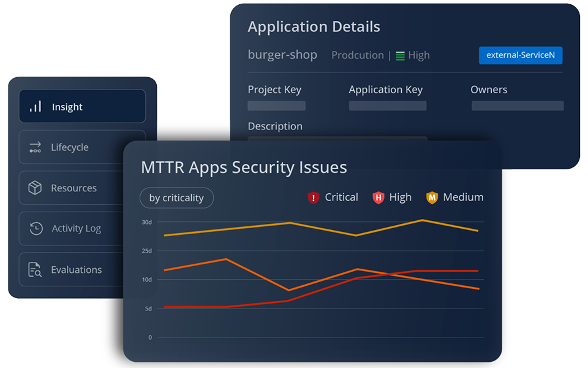588x368 pixels.
Task: Click the Insight bar chart icon
Action: click(36, 107)
